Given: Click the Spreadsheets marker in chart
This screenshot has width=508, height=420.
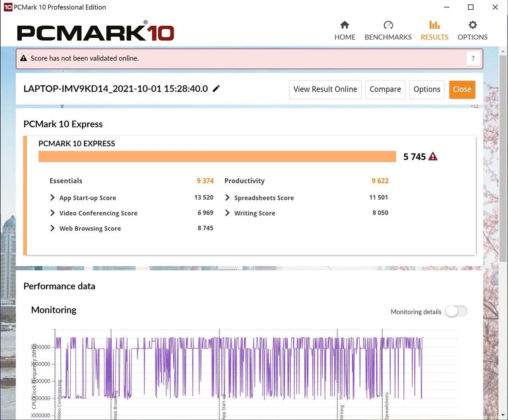Looking at the screenshot, I should 387,405.
